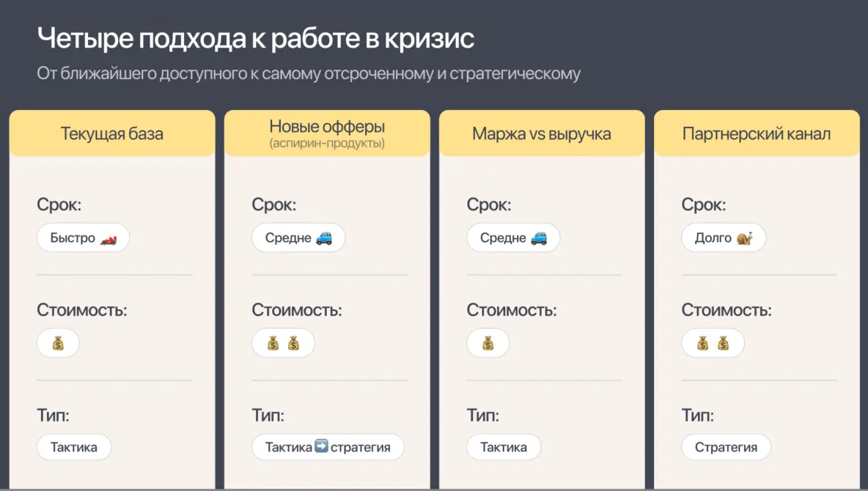This screenshot has height=491, width=868.
Task: Click the two money bags pill in Новые офферы
Action: (284, 343)
